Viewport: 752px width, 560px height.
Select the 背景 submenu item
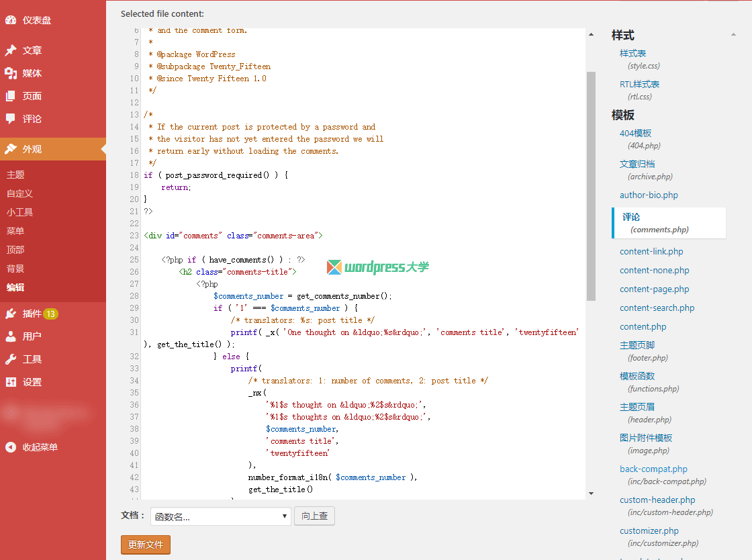coord(15,269)
